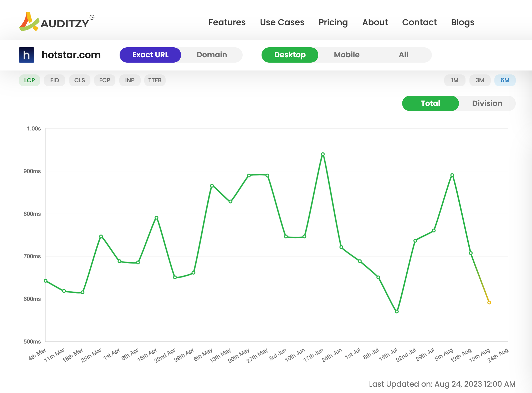
Task: Go to the Pricing page
Action: click(333, 22)
